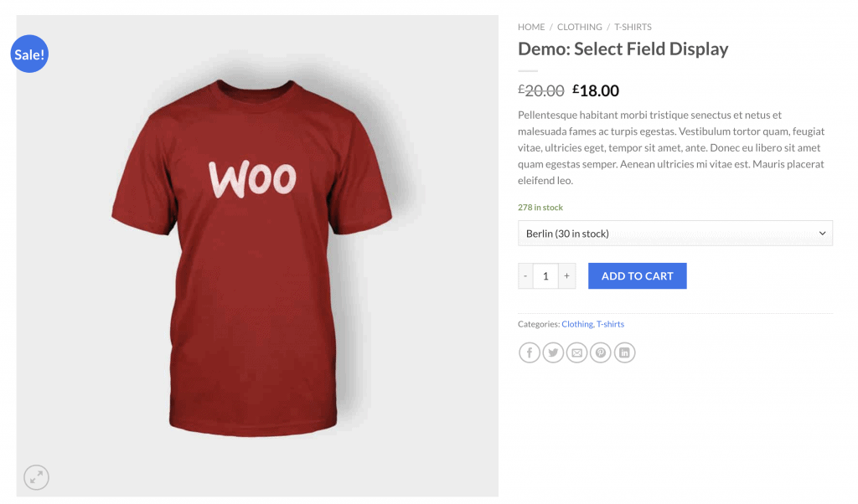Expand the city selection combo box
The height and width of the screenshot is (504, 858).
675,233
